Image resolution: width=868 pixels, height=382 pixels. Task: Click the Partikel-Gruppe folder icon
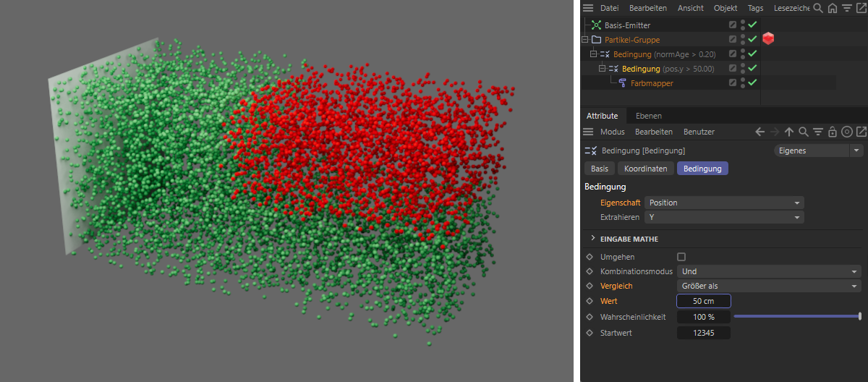pos(597,40)
